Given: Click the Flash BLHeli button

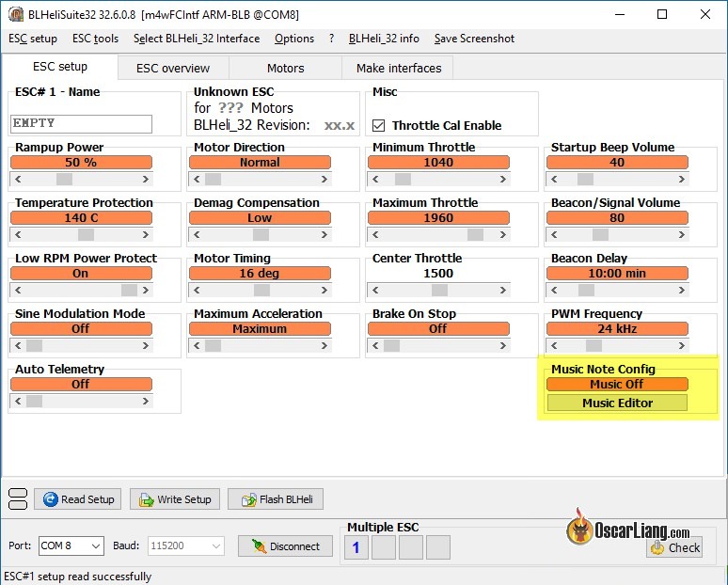Looking at the screenshot, I should [276, 499].
